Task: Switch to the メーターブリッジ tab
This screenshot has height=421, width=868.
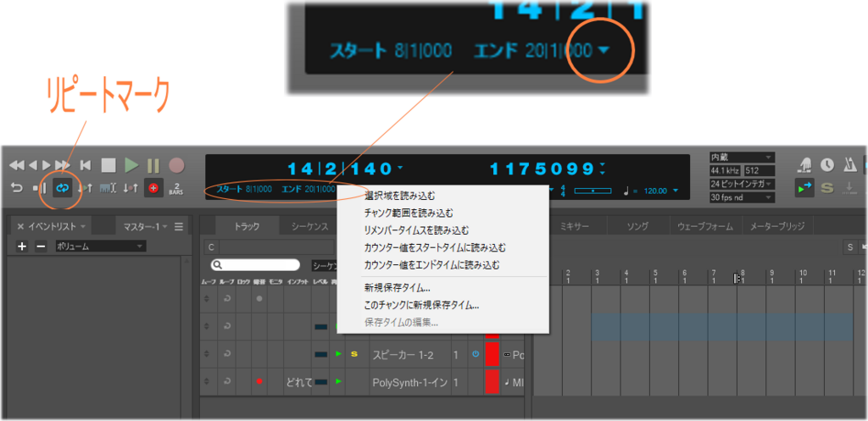Action: [x=777, y=226]
